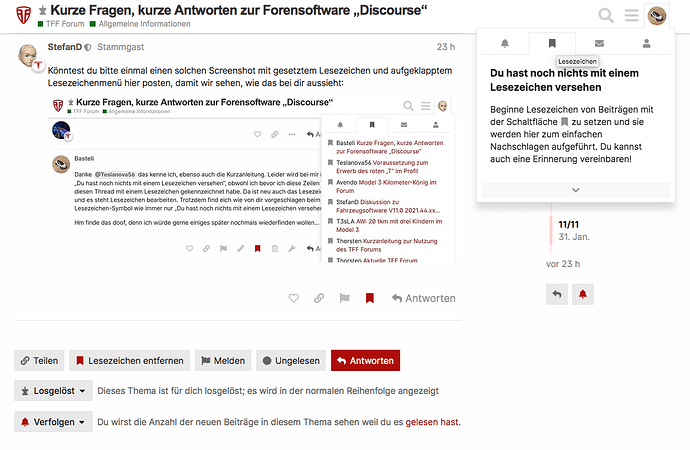The width and height of the screenshot is (690, 450).
Task: Click the Teilen button
Action: click(x=39, y=361)
